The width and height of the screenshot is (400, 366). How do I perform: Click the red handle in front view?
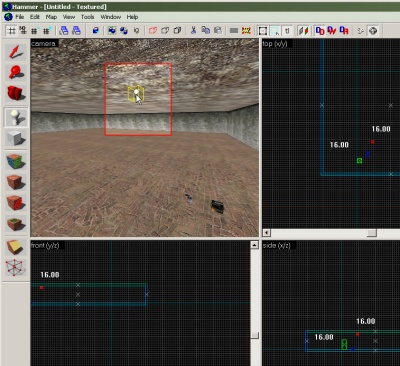coord(42,288)
